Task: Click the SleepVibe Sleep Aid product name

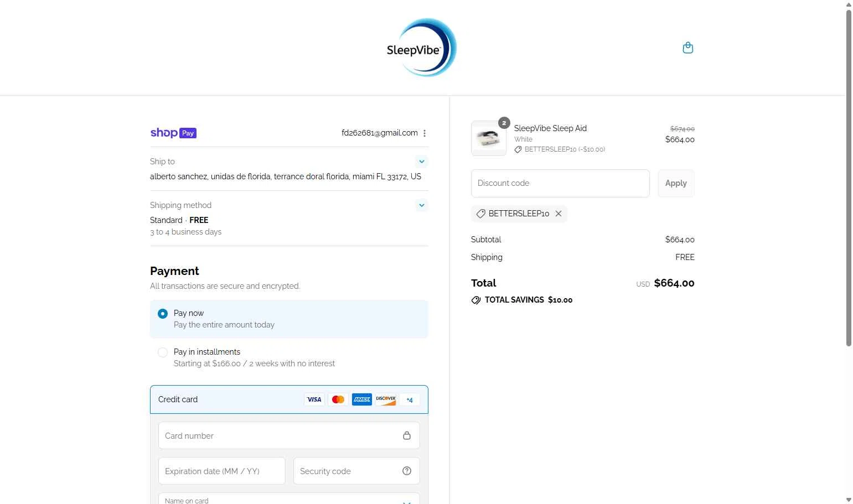Action: click(550, 128)
